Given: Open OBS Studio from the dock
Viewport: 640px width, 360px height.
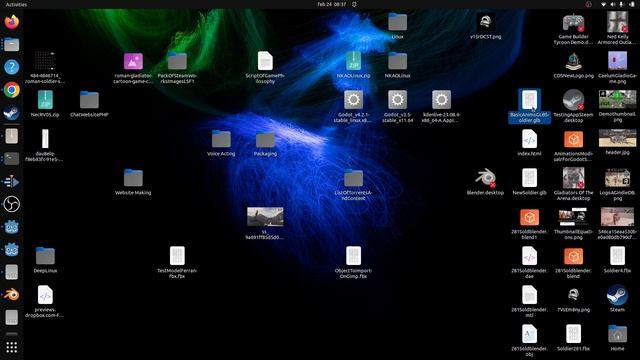Looking at the screenshot, I should point(11,204).
